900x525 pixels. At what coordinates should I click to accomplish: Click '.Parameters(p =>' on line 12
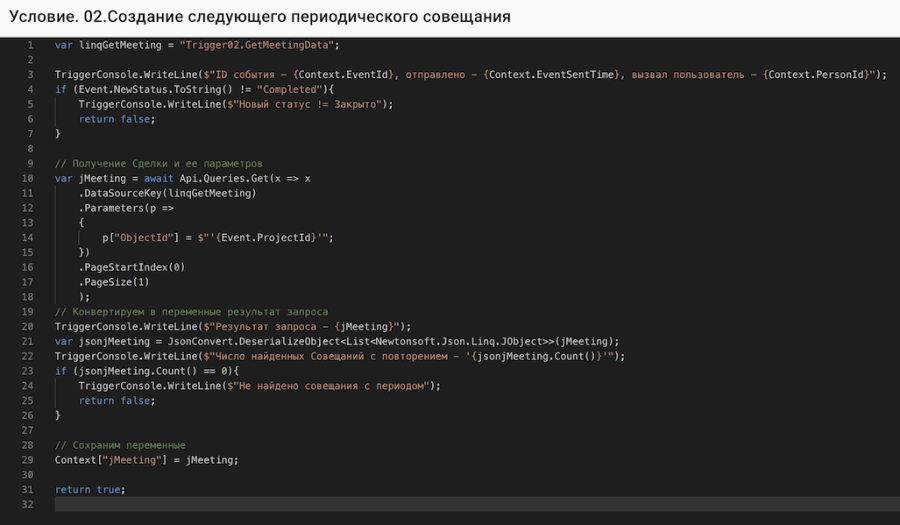[x=126, y=208]
